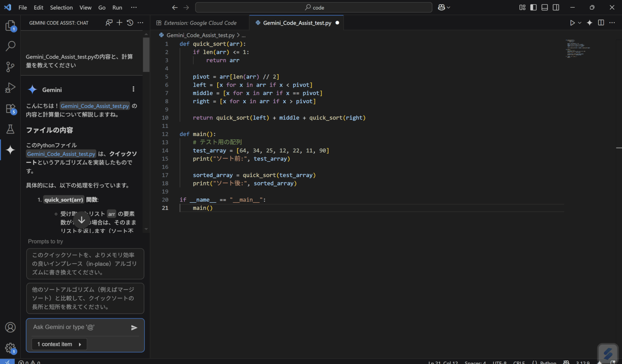Open the Customize Layout icon

(x=522, y=7)
